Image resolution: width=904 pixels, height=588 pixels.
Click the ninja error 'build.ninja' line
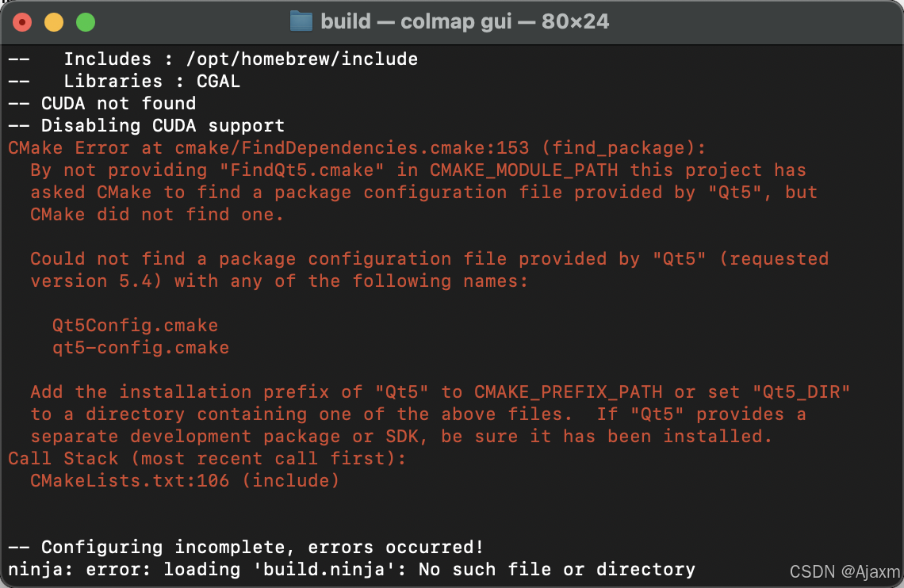point(351,570)
